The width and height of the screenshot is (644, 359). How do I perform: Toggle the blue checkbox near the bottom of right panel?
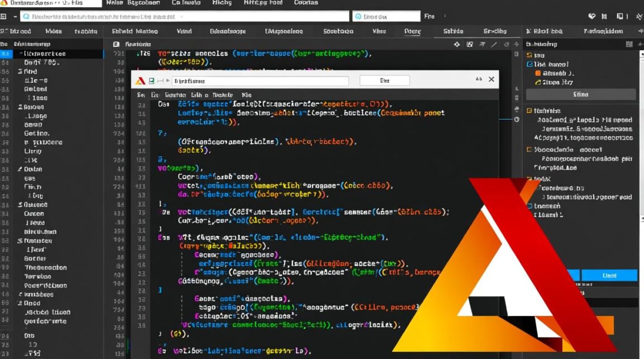click(x=529, y=206)
